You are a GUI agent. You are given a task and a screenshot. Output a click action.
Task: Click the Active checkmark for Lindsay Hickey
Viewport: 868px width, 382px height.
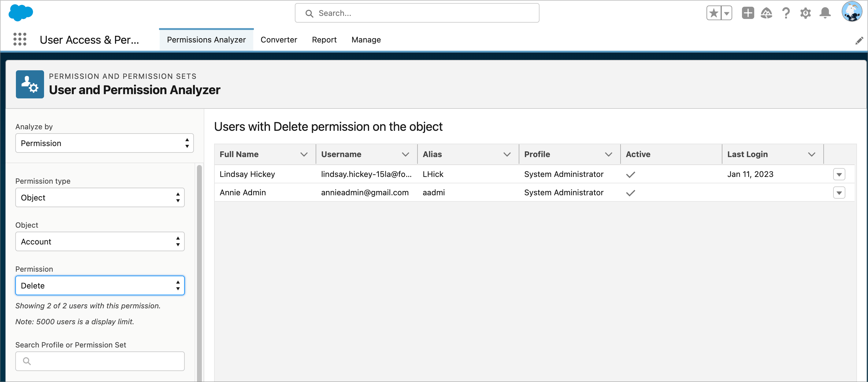coord(630,175)
